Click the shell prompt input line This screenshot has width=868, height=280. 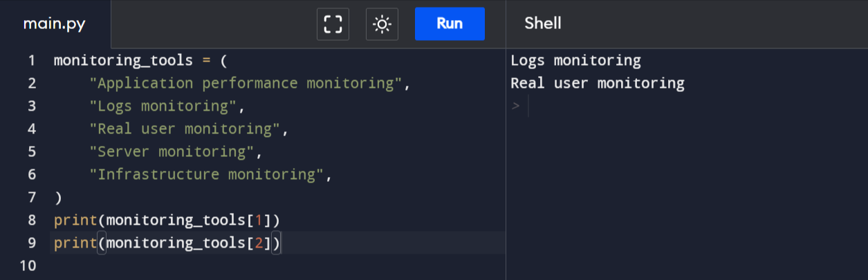(x=688, y=106)
